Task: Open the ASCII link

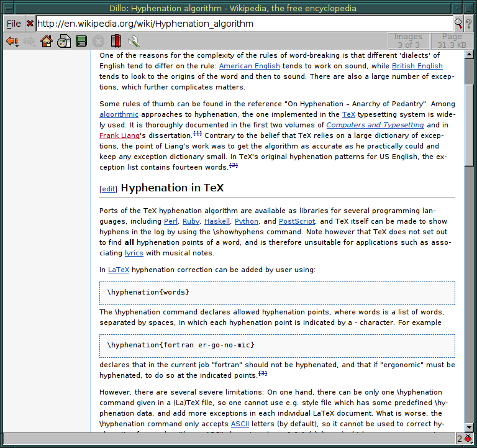Action: [x=240, y=424]
